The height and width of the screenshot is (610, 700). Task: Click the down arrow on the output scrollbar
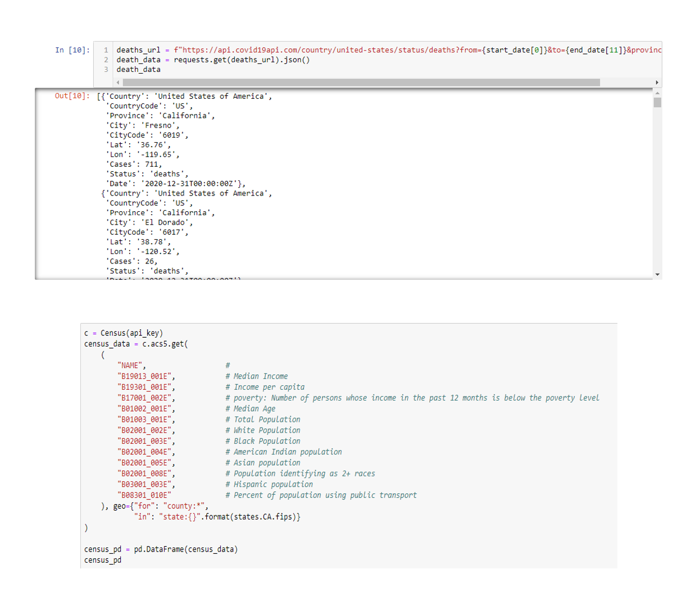pos(658,274)
